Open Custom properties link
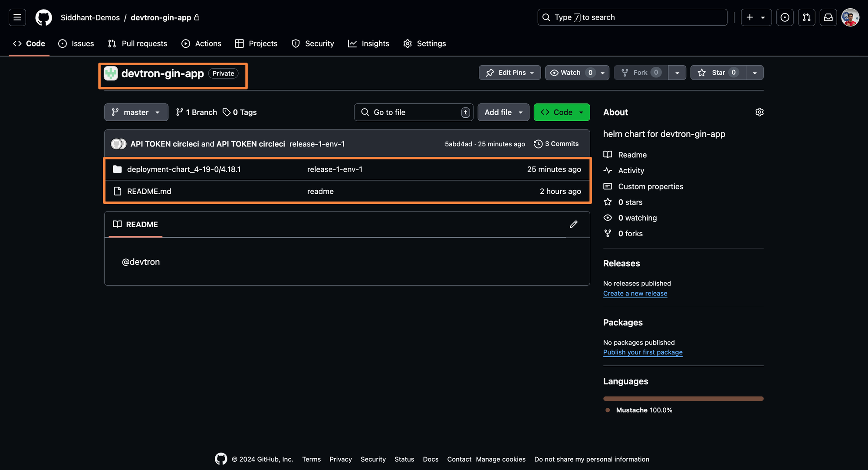The image size is (868, 470). tap(644, 186)
